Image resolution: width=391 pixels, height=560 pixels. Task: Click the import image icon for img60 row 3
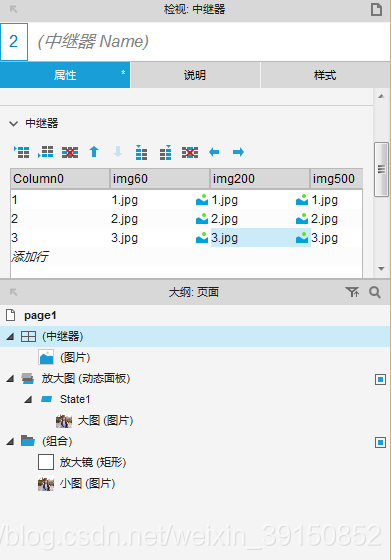point(202,238)
